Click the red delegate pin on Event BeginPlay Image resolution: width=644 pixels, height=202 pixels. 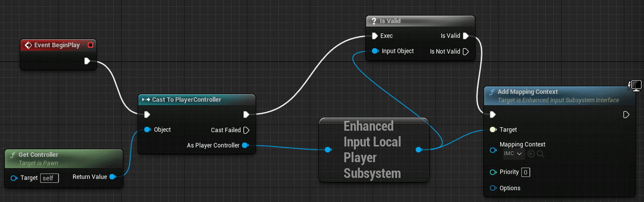90,45
